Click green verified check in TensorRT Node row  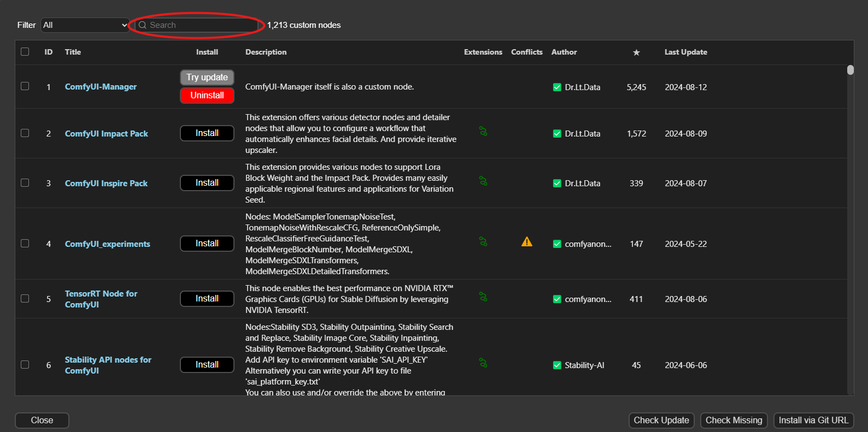click(x=557, y=299)
